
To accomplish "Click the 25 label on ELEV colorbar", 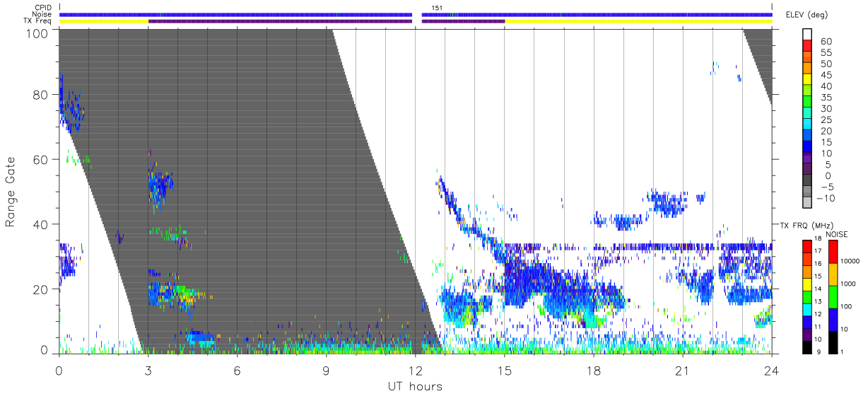I will [x=825, y=120].
